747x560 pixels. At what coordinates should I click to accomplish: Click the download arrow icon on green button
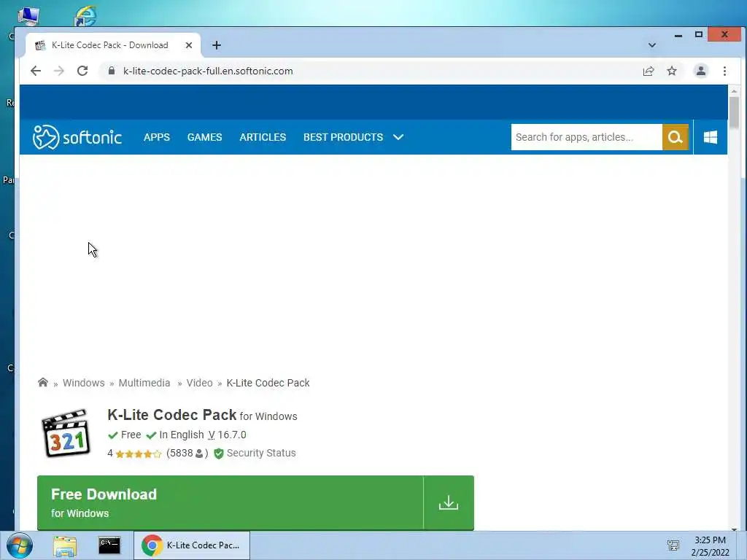(x=449, y=502)
